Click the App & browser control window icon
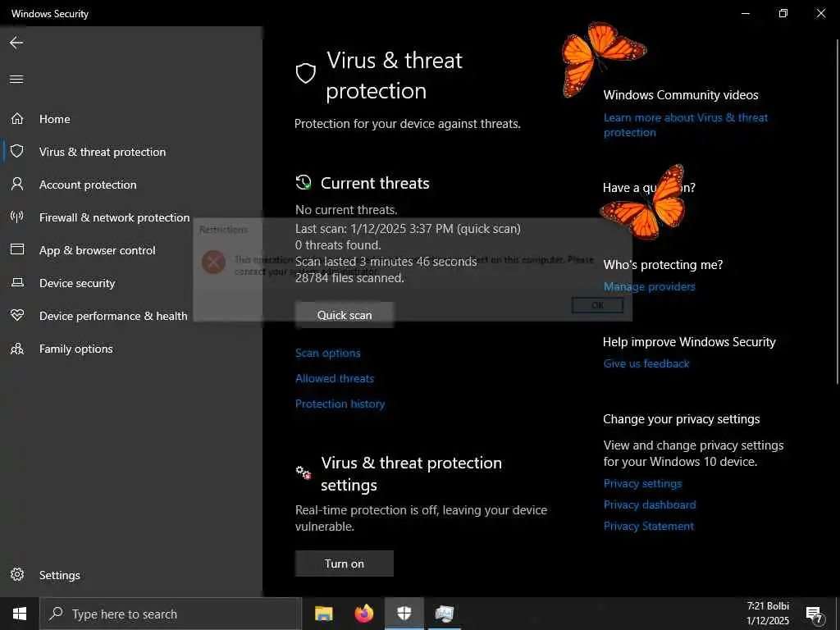Viewport: 840px width, 630px height. tap(17, 249)
